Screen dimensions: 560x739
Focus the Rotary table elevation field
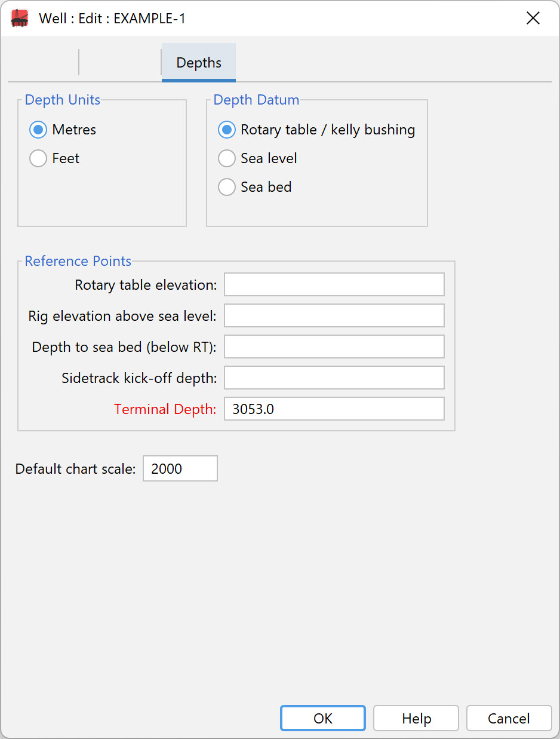pos(334,284)
